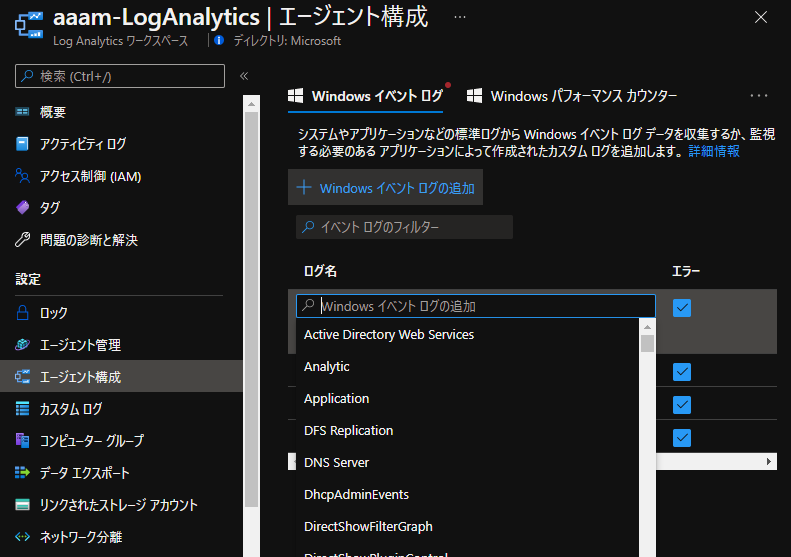Click sidebar scrollbar up arrow
This screenshot has width=791, height=557.
tap(251, 103)
